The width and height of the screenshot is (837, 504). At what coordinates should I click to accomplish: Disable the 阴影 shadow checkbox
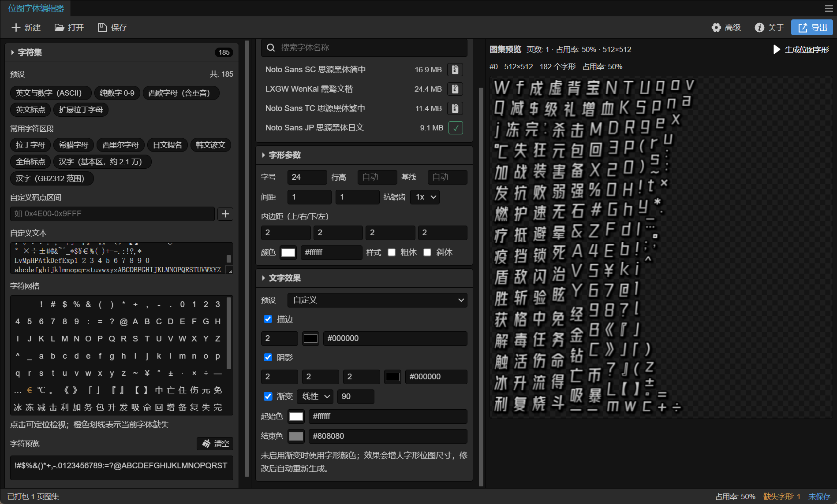click(x=268, y=357)
